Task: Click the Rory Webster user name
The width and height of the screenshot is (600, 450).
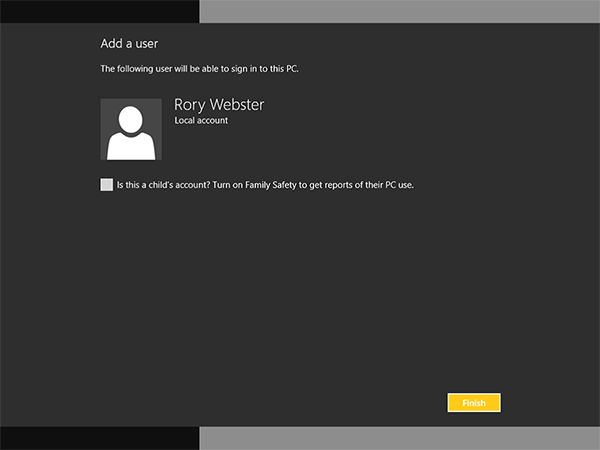Action: pyautogui.click(x=219, y=105)
